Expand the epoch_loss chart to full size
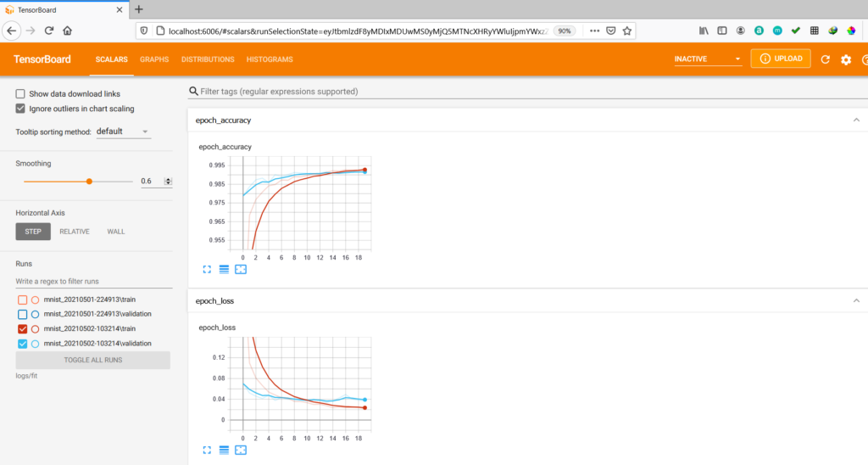The width and height of the screenshot is (868, 465). pos(207,450)
